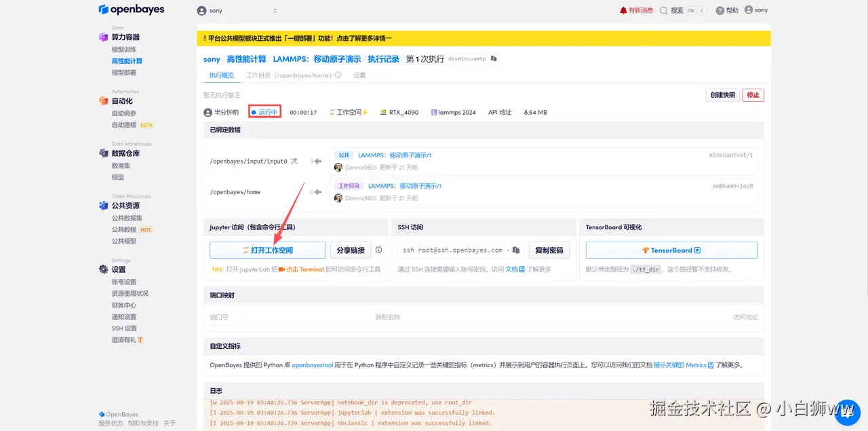Switch to 执行概览 tab

[222, 75]
